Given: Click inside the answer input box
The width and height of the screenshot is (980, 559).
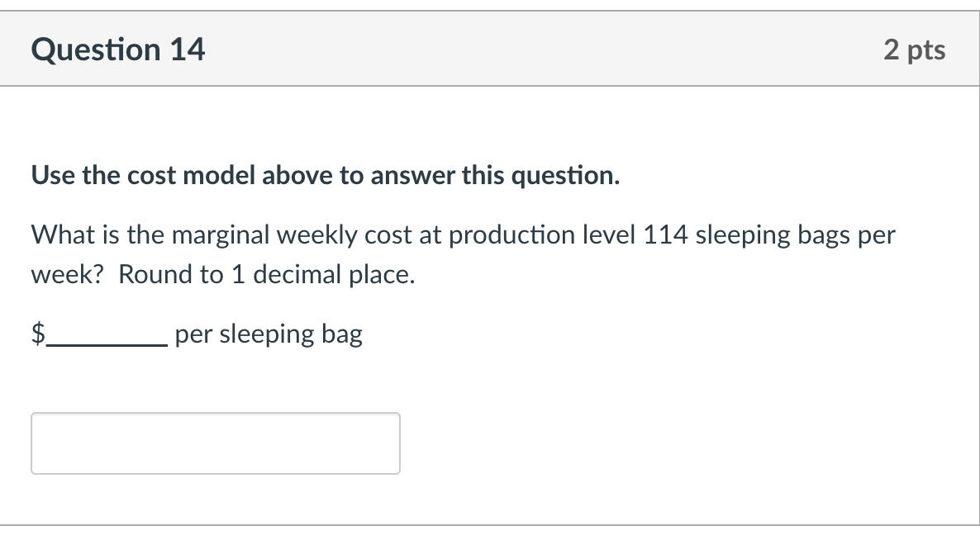Looking at the screenshot, I should 215,443.
